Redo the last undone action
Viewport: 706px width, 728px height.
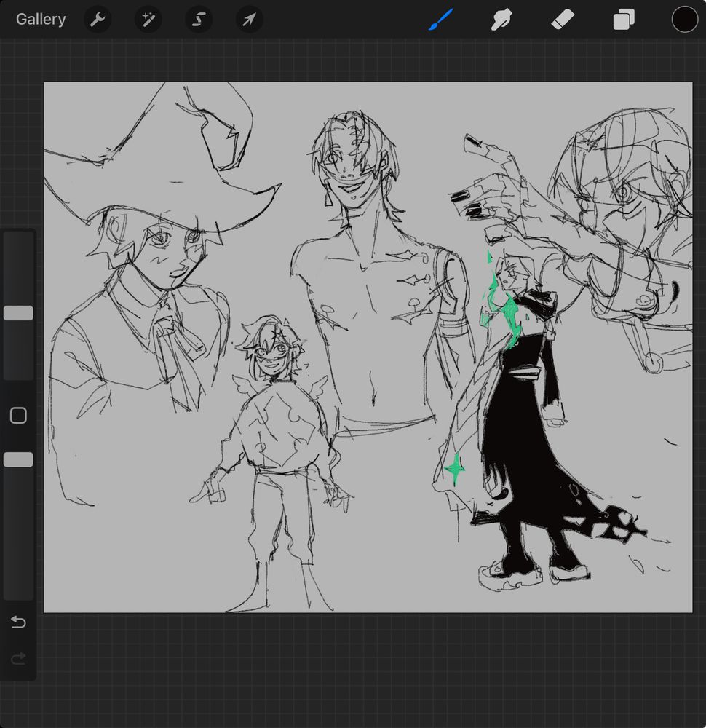[19, 658]
